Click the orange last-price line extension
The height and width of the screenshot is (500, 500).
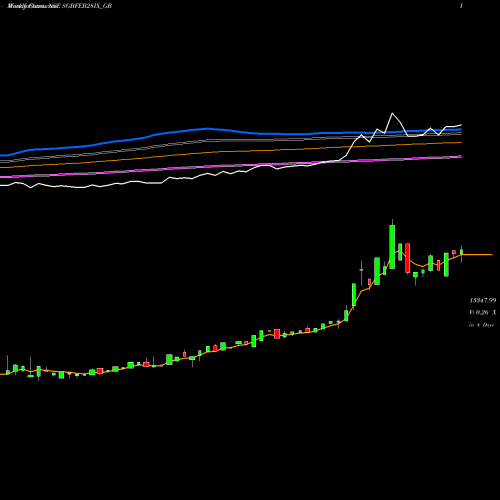pyautogui.click(x=477, y=255)
